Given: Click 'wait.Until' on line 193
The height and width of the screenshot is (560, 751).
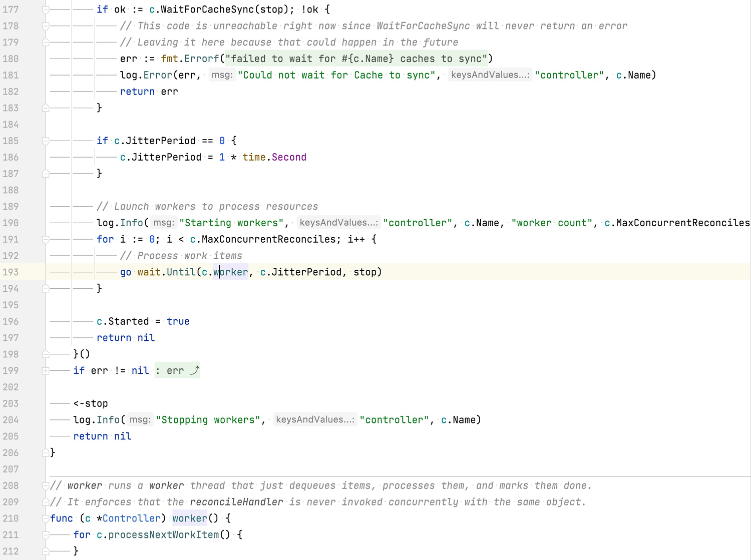Looking at the screenshot, I should [x=166, y=272].
